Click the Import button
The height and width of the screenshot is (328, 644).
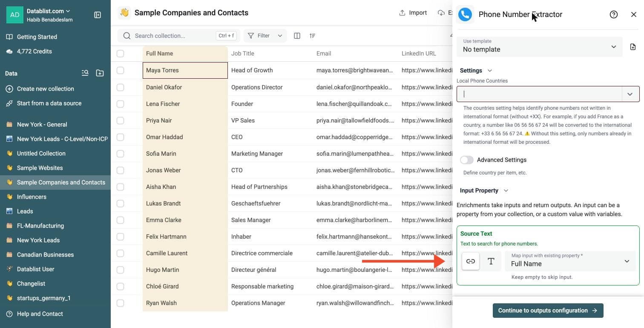click(413, 13)
